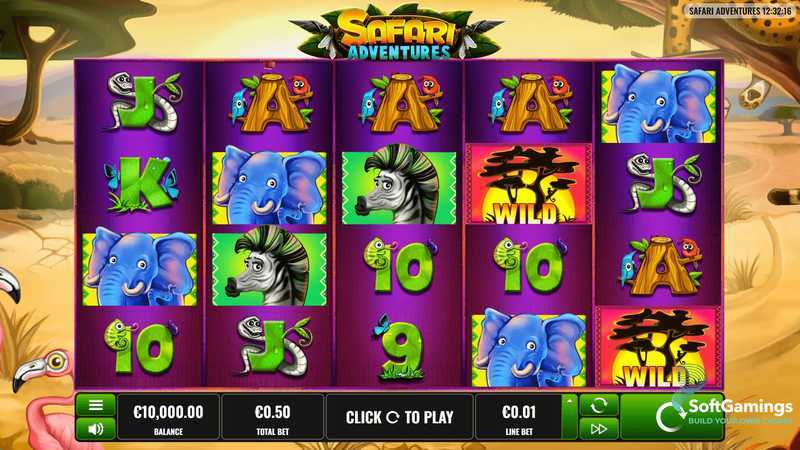This screenshot has height=450, width=800.
Task: Click the WILD symbol on the fourth reel
Action: [529, 185]
